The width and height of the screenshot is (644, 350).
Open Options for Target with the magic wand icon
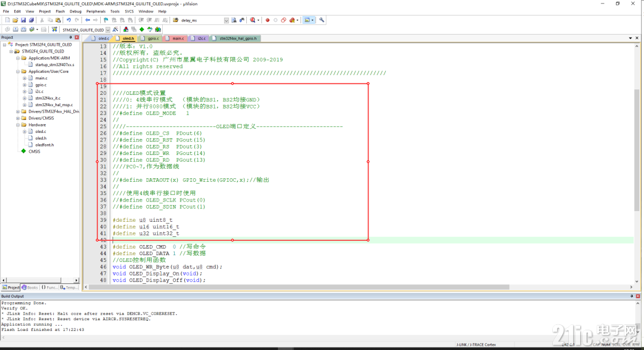116,30
